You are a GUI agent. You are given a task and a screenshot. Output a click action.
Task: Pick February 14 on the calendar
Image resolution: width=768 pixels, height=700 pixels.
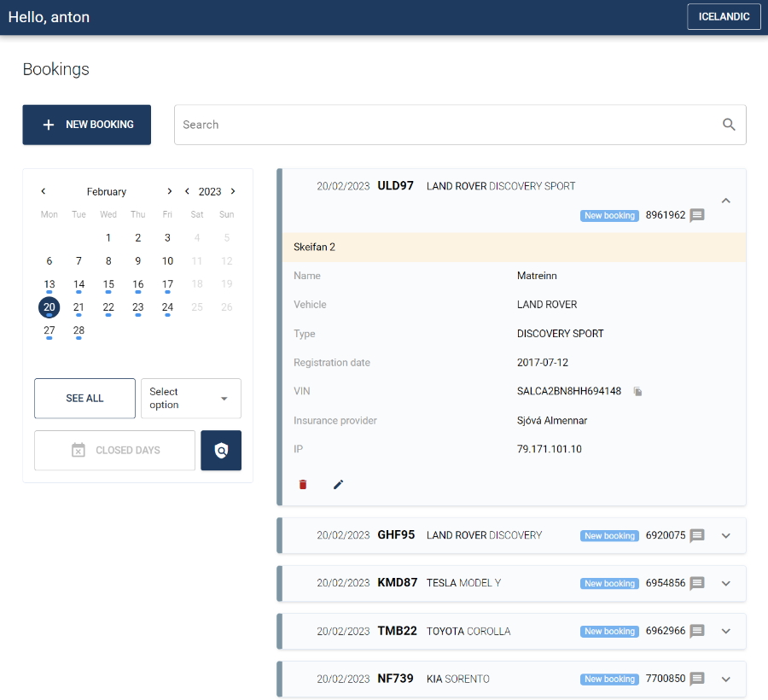coord(79,284)
